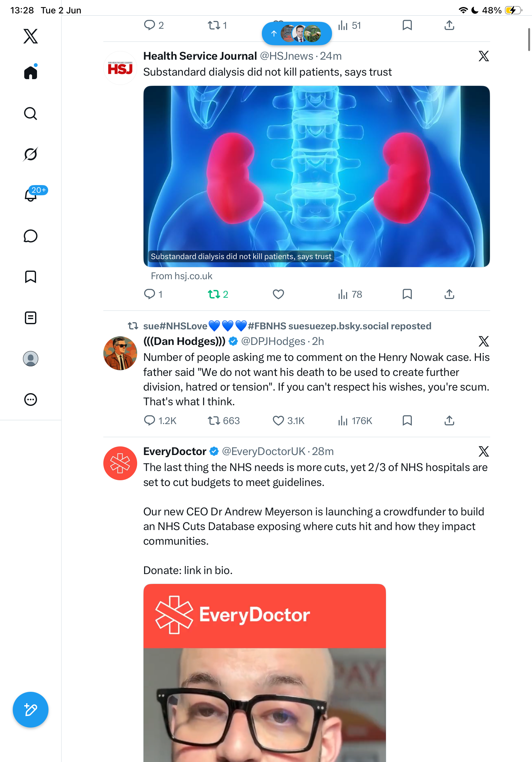This screenshot has height=762, width=532.
Task: Open the kidney dialysis article image
Action: (x=316, y=176)
